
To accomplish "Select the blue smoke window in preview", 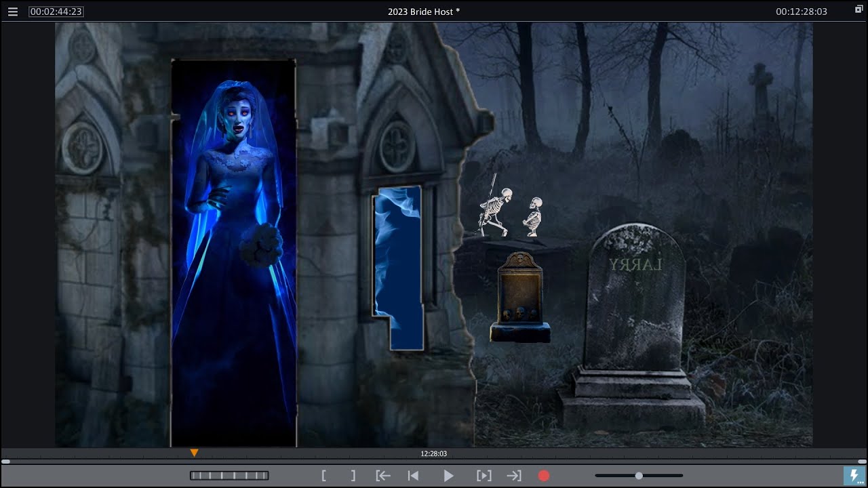I will 398,268.
